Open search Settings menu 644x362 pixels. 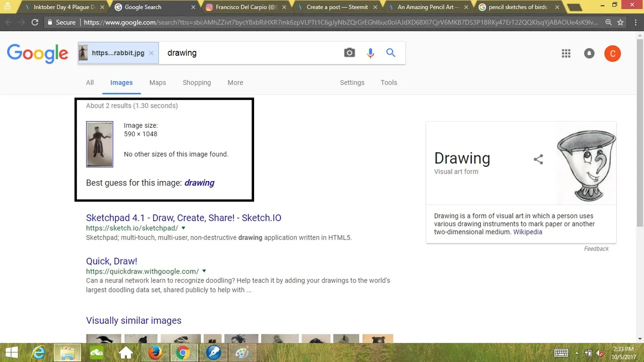pos(352,82)
